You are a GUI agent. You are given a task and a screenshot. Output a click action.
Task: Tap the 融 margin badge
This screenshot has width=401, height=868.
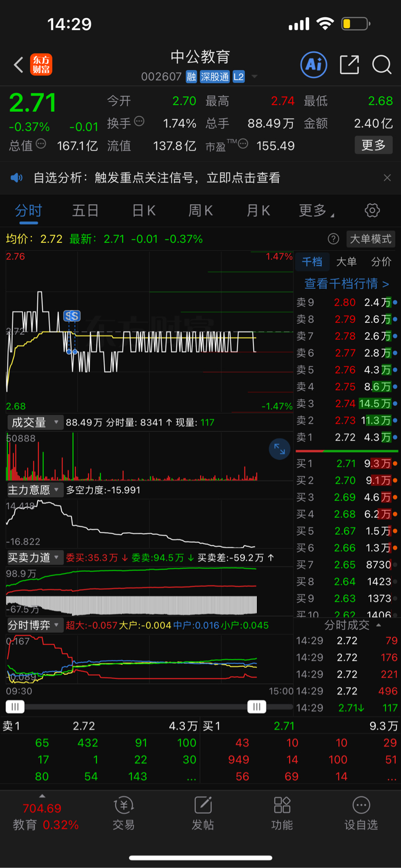191,77
